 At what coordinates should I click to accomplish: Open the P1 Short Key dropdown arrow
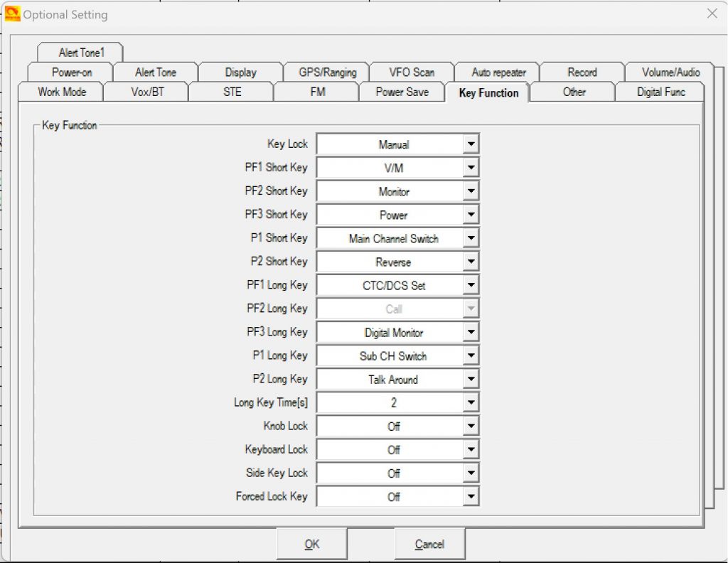pos(470,238)
